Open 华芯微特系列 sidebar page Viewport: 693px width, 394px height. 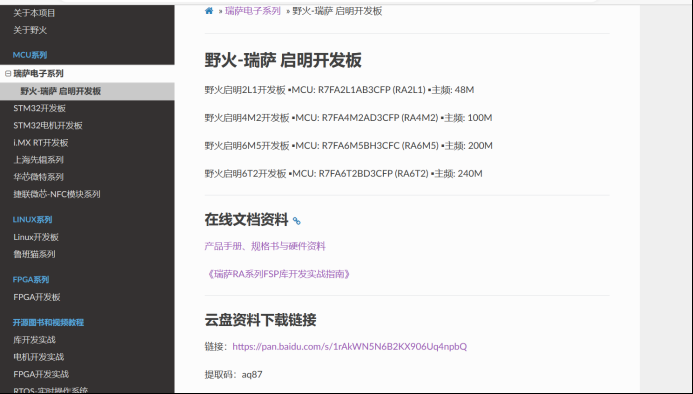38,177
